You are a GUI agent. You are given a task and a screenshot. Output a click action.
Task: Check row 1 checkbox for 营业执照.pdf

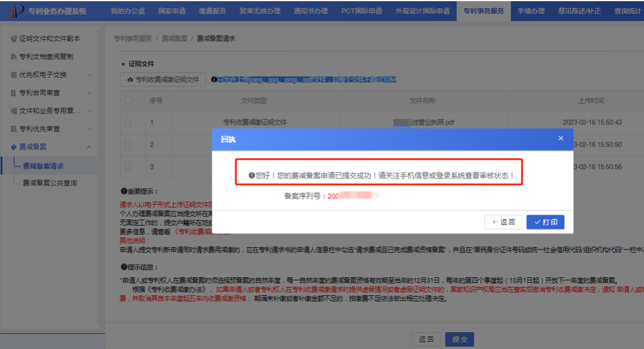(x=128, y=122)
